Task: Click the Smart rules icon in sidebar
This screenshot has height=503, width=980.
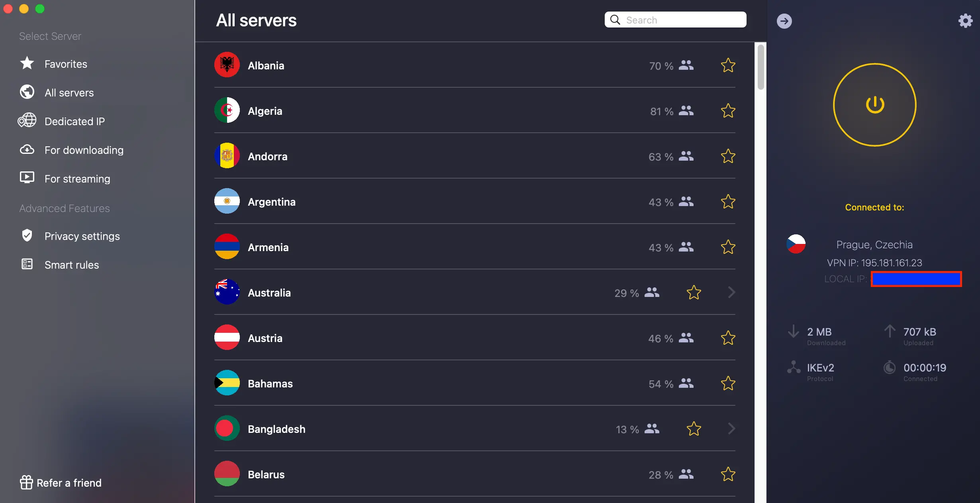Action: [x=27, y=264]
